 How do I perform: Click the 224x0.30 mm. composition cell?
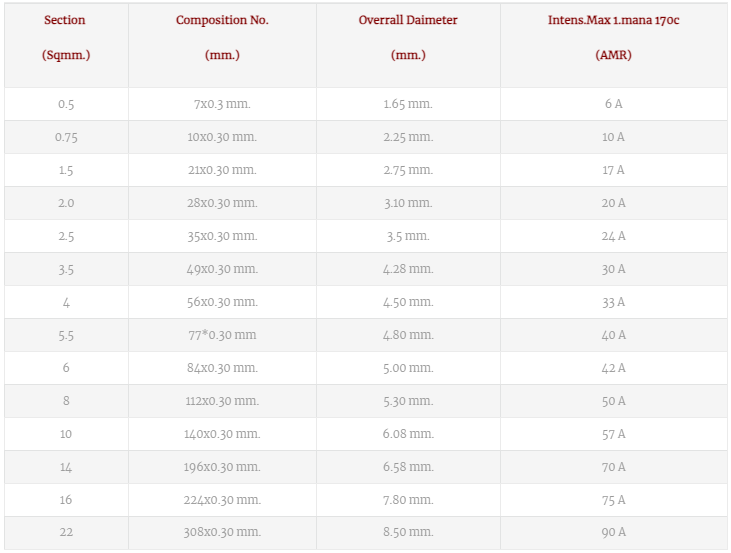click(222, 500)
